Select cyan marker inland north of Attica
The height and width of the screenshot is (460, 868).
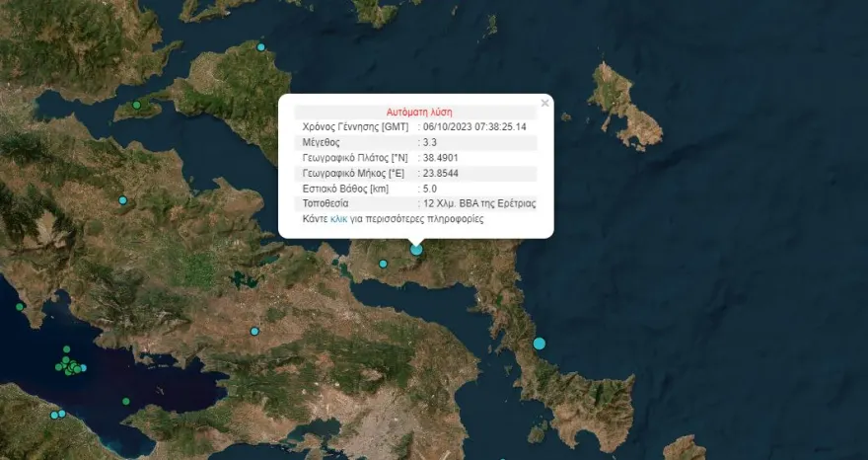(254, 331)
